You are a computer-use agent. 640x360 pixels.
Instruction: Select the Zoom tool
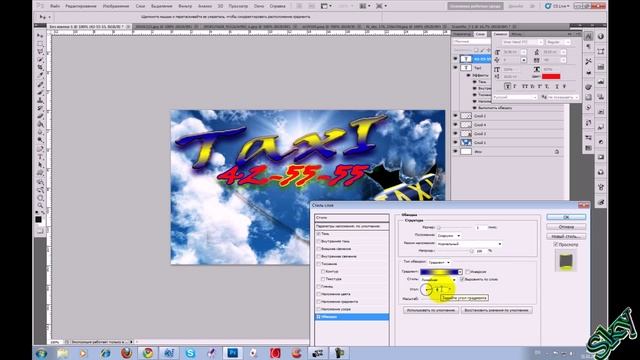pyautogui.click(x=40, y=206)
